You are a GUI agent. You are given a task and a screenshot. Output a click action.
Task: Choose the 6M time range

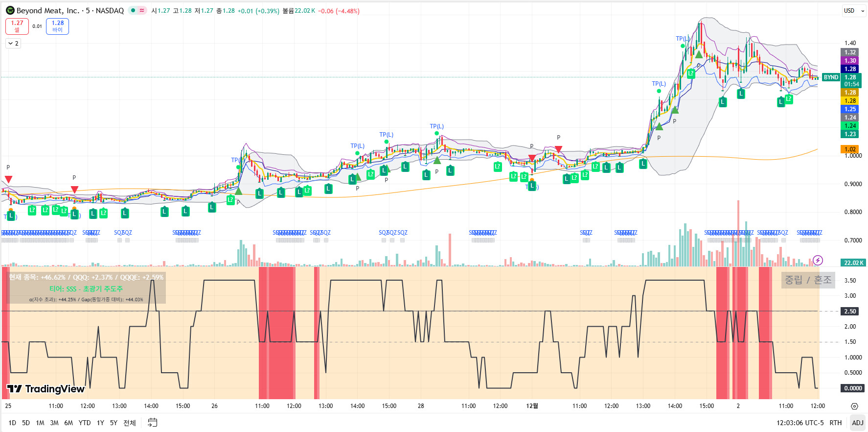click(x=69, y=423)
